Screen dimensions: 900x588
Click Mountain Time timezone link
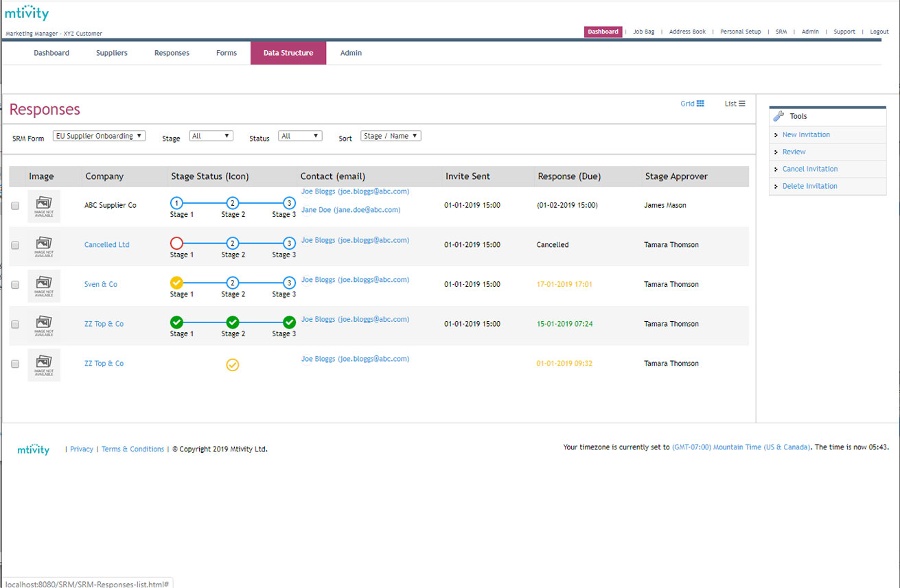(741, 447)
